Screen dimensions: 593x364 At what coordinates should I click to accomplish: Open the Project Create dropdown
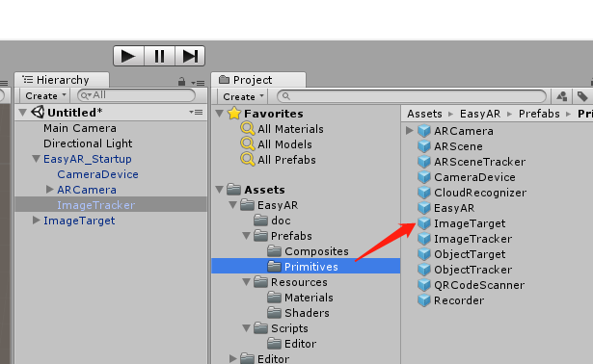coord(242,96)
